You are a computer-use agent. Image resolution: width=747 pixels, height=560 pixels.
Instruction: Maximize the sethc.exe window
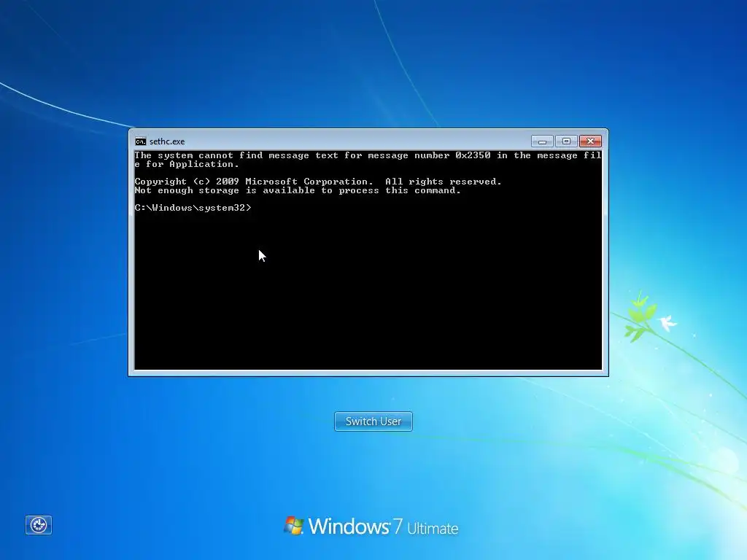pos(566,141)
